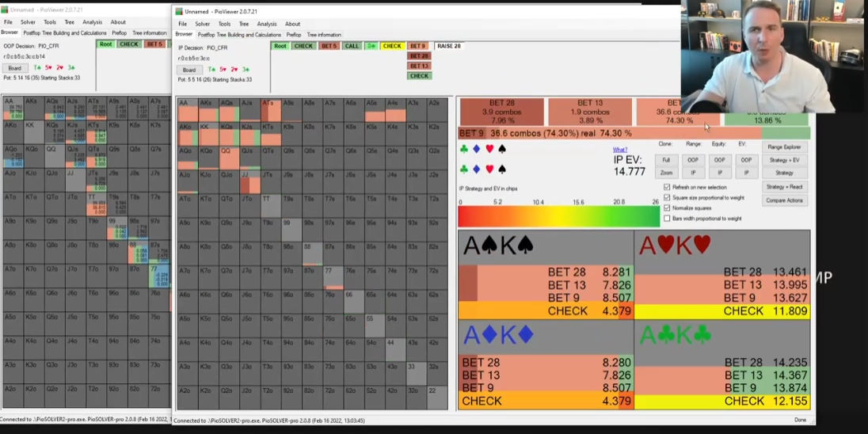This screenshot has height=434, width=868.
Task: Click the lower-row red heart suit icon
Action: tap(489, 169)
